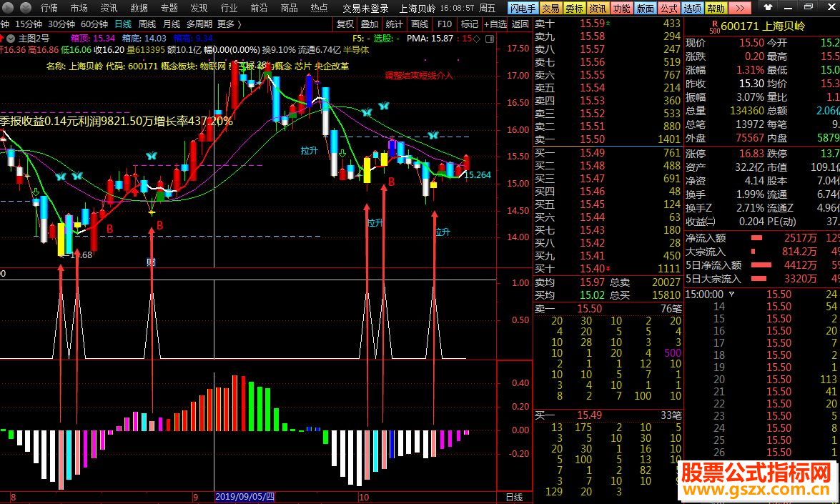Click the round back navigation button
The height and width of the screenshot is (504, 840).
point(9,7)
